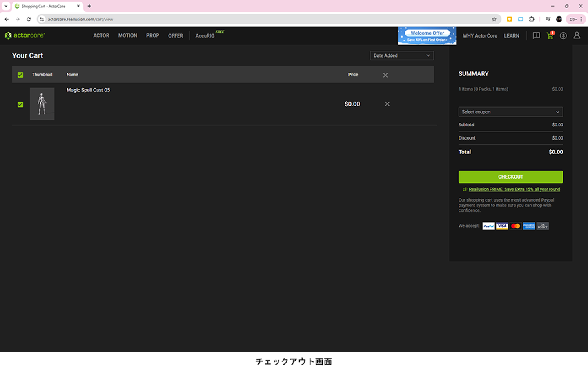This screenshot has height=372, width=588.
Task: Click the blue extension icon in the toolbar
Action: click(x=521, y=19)
